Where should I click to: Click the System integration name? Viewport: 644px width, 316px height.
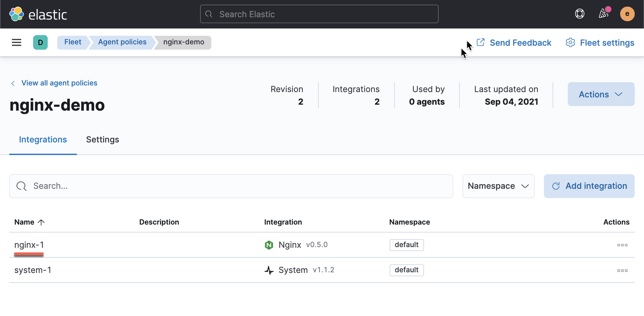293,270
